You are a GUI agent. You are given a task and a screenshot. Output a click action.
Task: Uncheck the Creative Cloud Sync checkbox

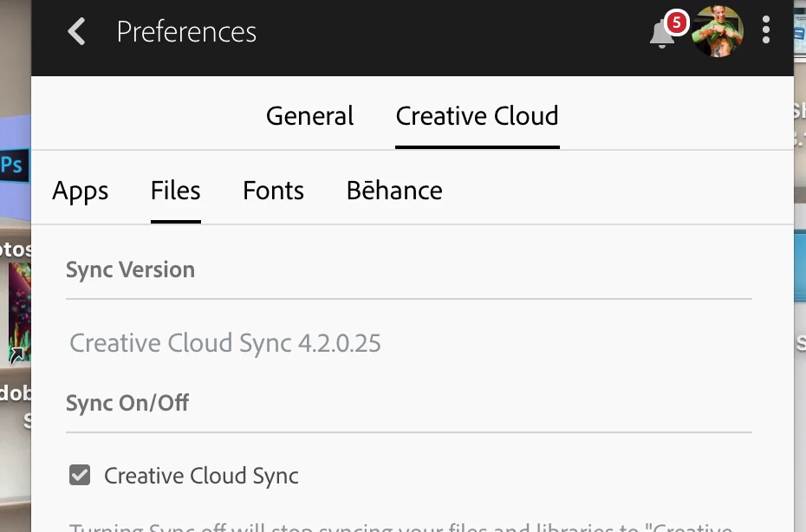80,475
